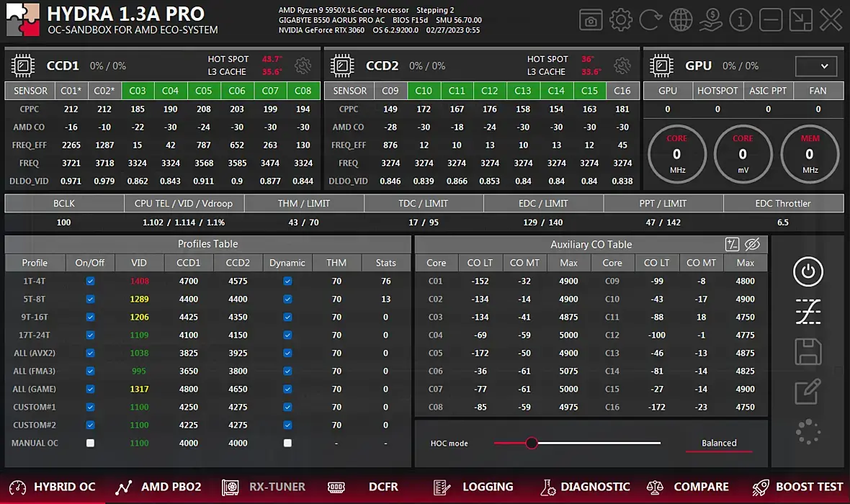Switch to AMD PBO2 tab

[158, 487]
